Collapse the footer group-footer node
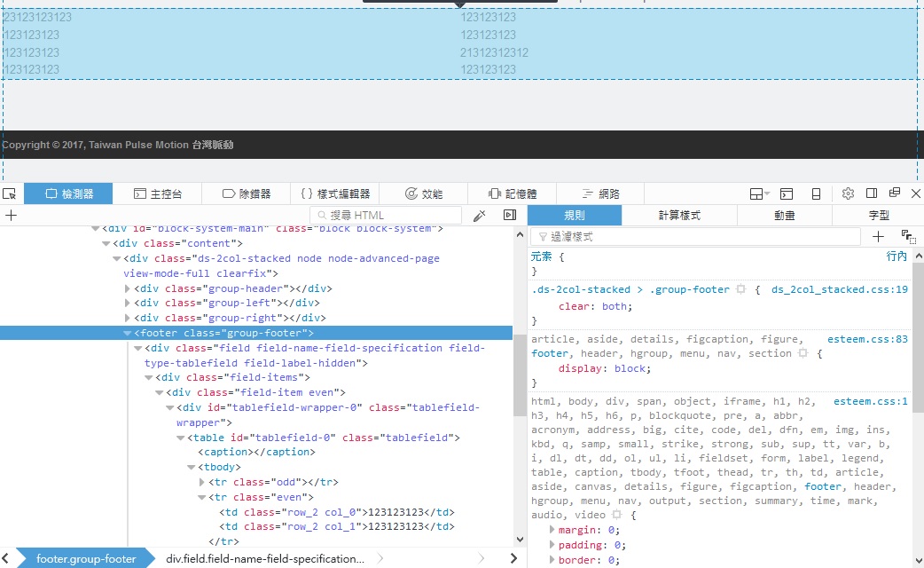Image resolution: width=924 pixels, height=568 pixels. click(127, 333)
